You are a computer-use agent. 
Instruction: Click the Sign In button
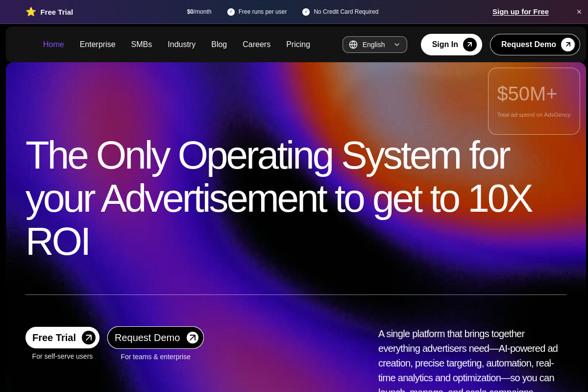point(451,45)
